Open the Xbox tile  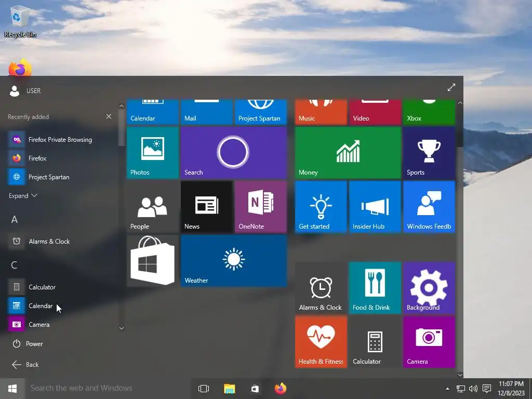pos(429,112)
